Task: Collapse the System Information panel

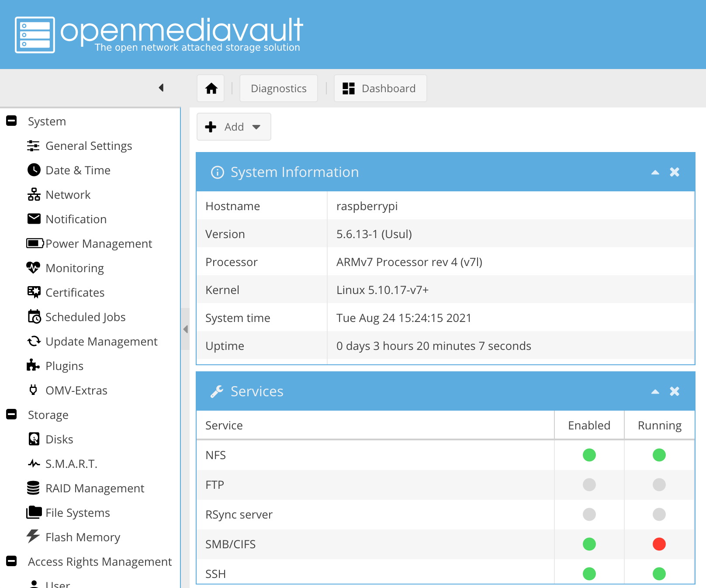Action: [x=655, y=172]
